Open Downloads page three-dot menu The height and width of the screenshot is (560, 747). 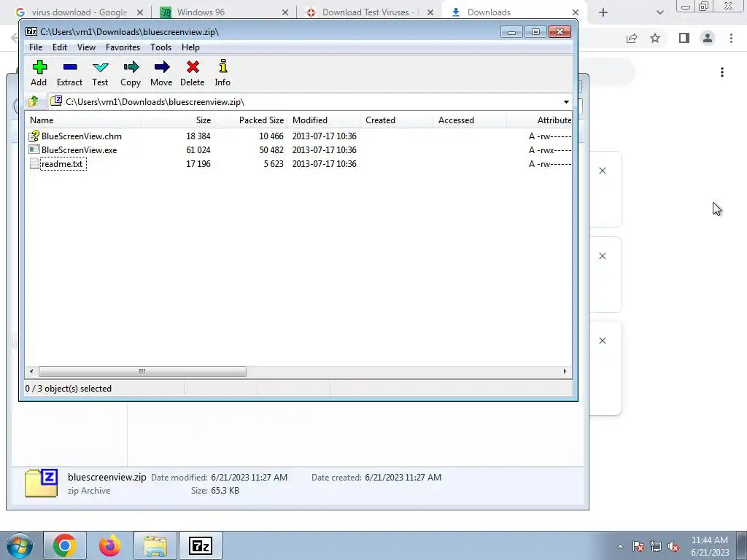click(x=722, y=72)
